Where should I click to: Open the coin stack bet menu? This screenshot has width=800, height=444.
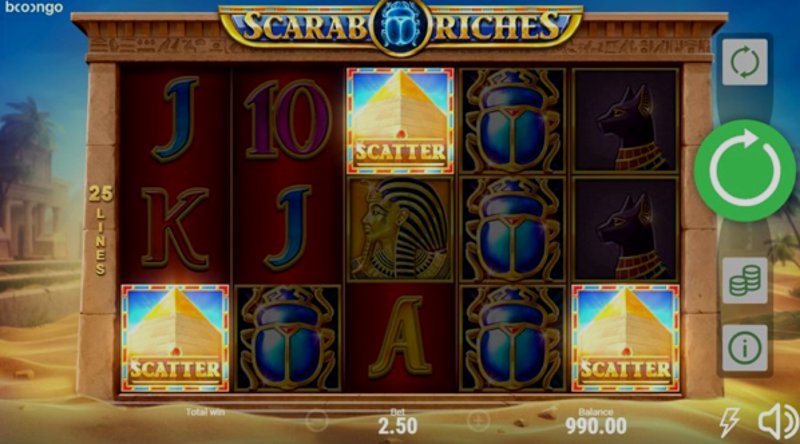(x=744, y=280)
